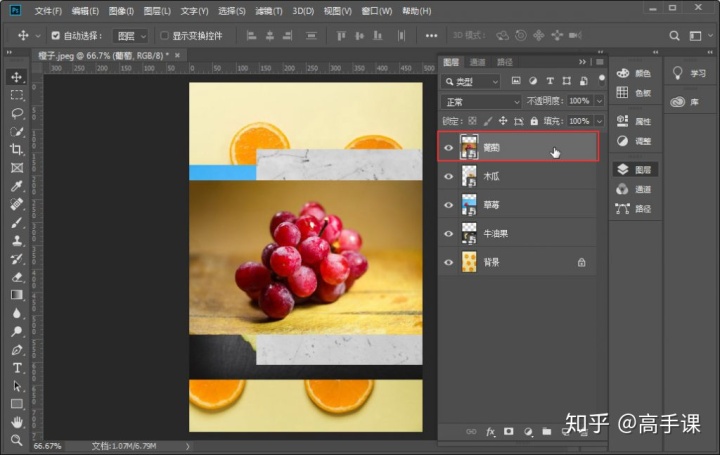The width and height of the screenshot is (720, 455).
Task: Select the Clone Stamp tool
Action: (x=17, y=241)
